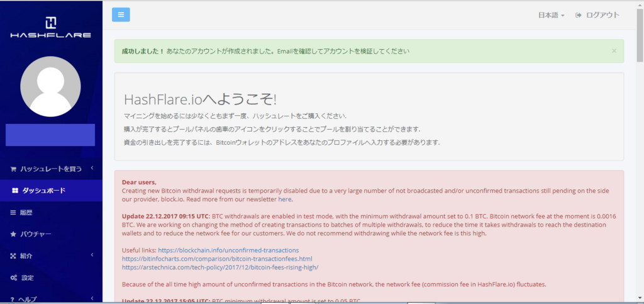Click the user avatar picture

pos(50,86)
